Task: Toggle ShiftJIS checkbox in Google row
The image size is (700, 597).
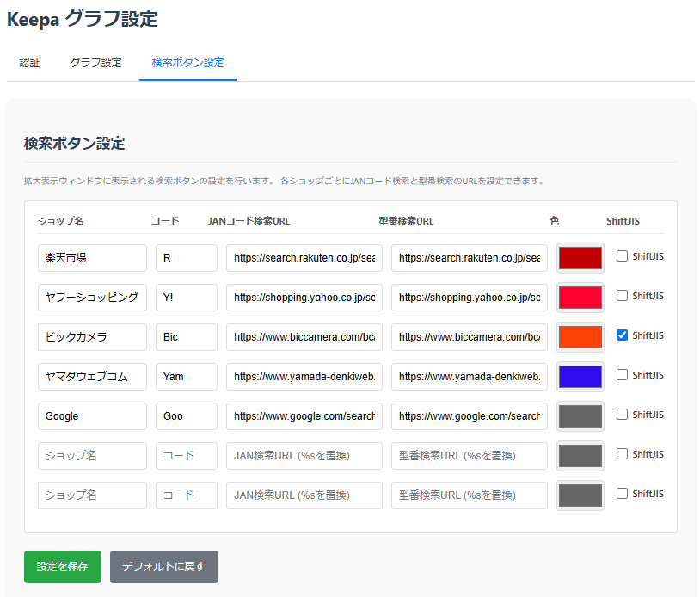Action: [x=622, y=415]
